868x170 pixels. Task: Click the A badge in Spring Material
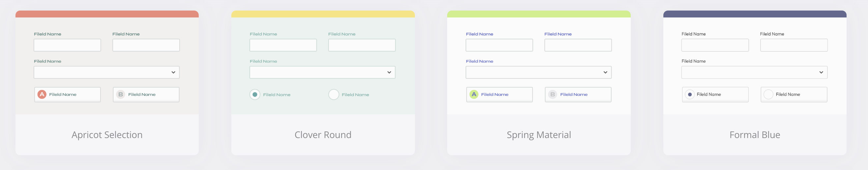474,95
